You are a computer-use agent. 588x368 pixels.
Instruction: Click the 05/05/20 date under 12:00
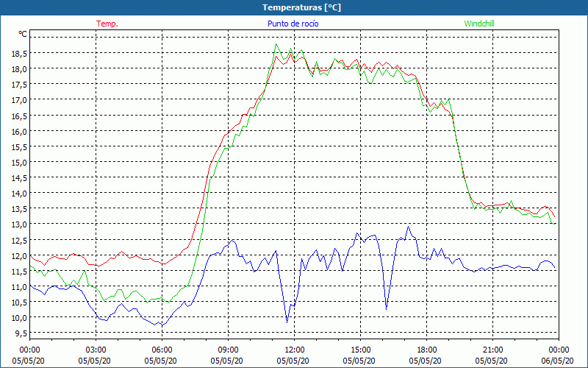(x=293, y=361)
